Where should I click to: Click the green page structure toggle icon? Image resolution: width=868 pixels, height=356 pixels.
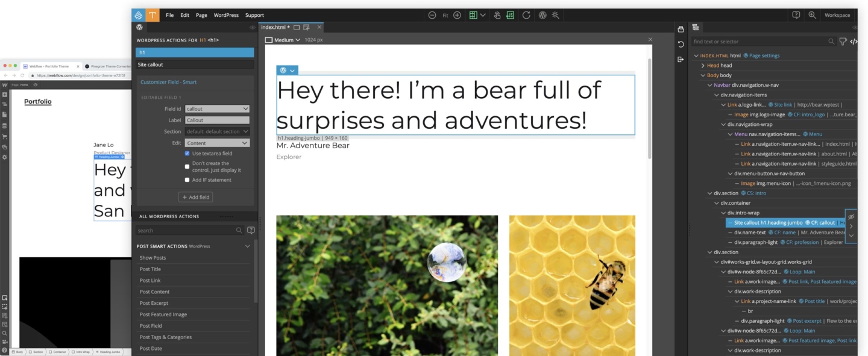[x=511, y=15]
